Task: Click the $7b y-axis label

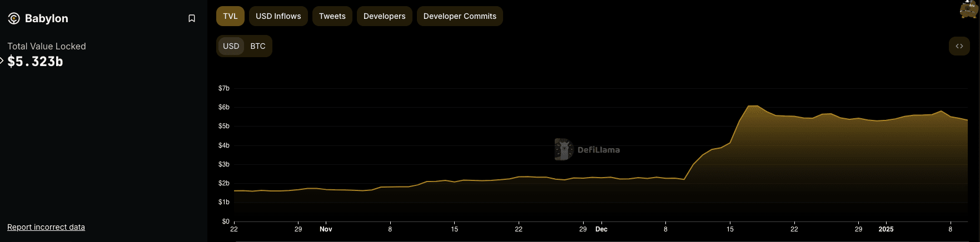Action: (x=224, y=88)
